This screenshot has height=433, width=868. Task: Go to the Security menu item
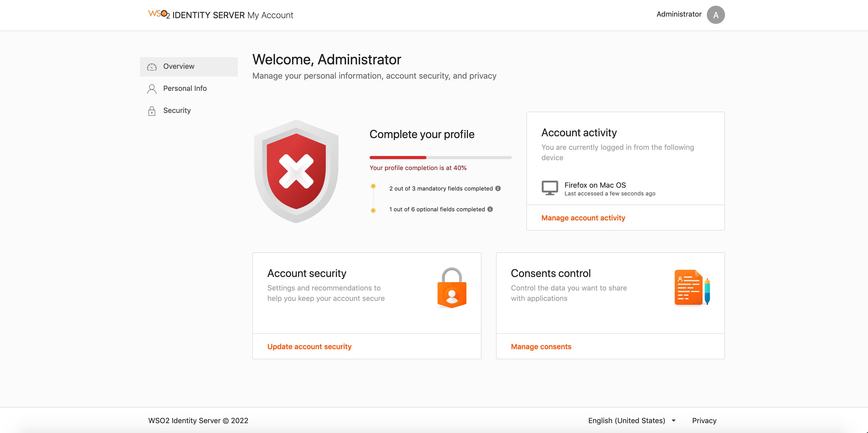[177, 111]
